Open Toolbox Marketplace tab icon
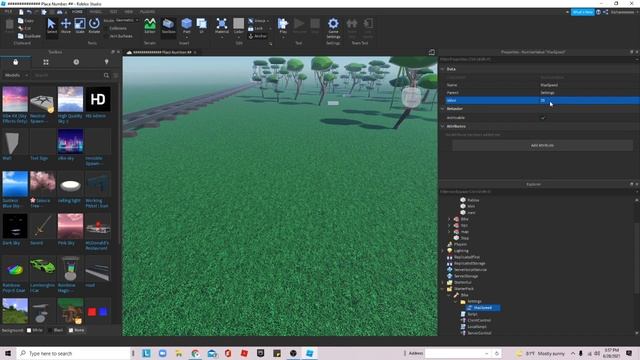 click(16, 62)
